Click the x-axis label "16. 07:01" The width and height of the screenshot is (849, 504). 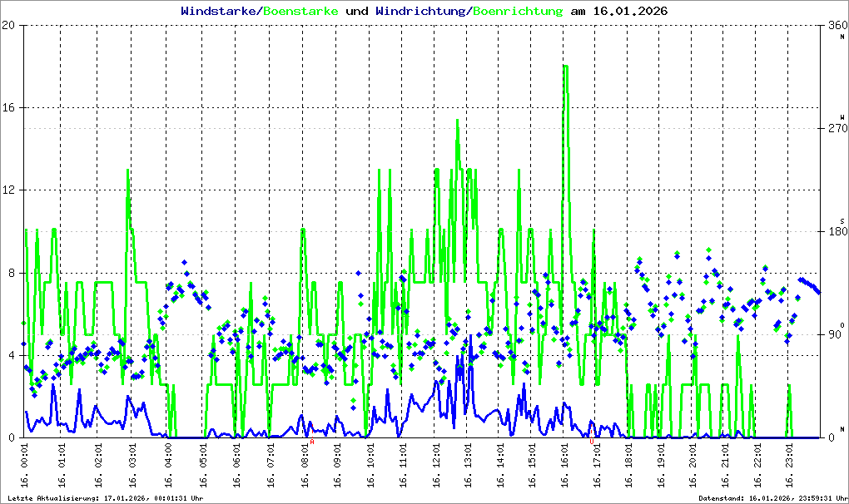pyautogui.click(x=270, y=466)
